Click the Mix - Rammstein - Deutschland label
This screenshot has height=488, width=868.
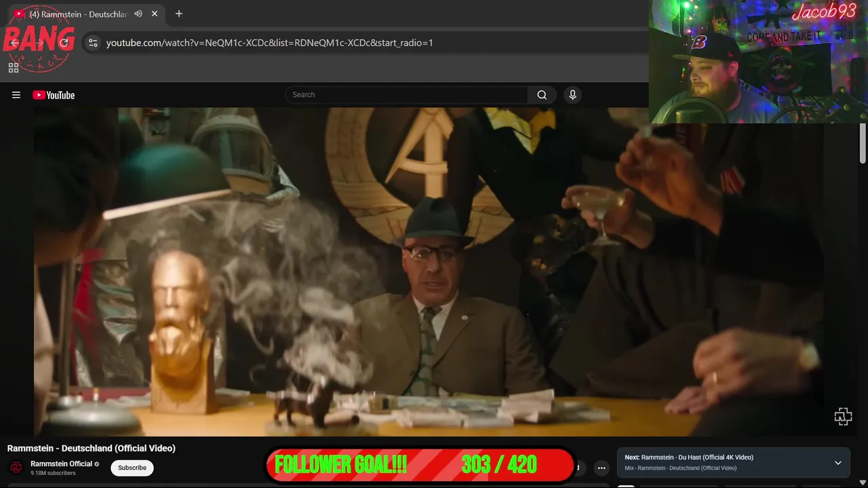[x=681, y=468]
